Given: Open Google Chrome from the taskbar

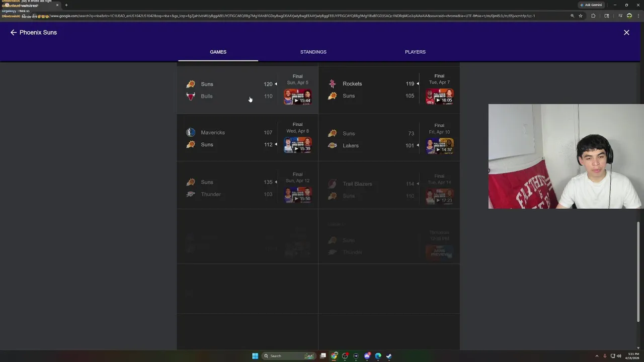Looking at the screenshot, I should pos(334,356).
